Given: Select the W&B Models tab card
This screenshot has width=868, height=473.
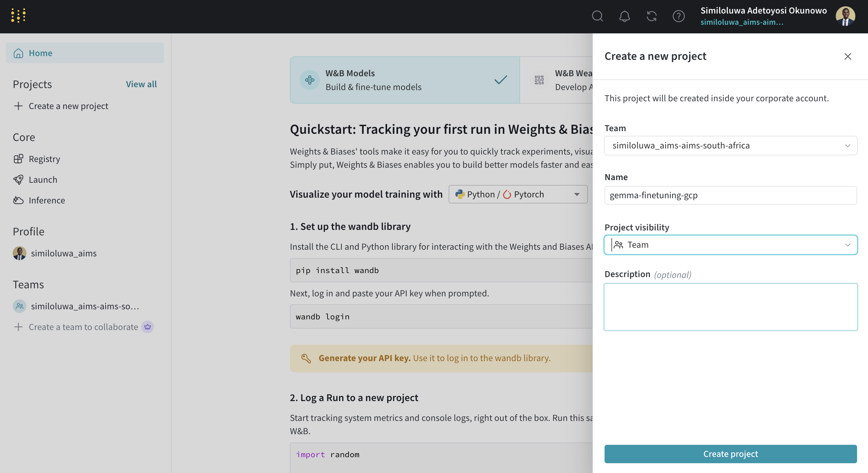Looking at the screenshot, I should [x=404, y=80].
